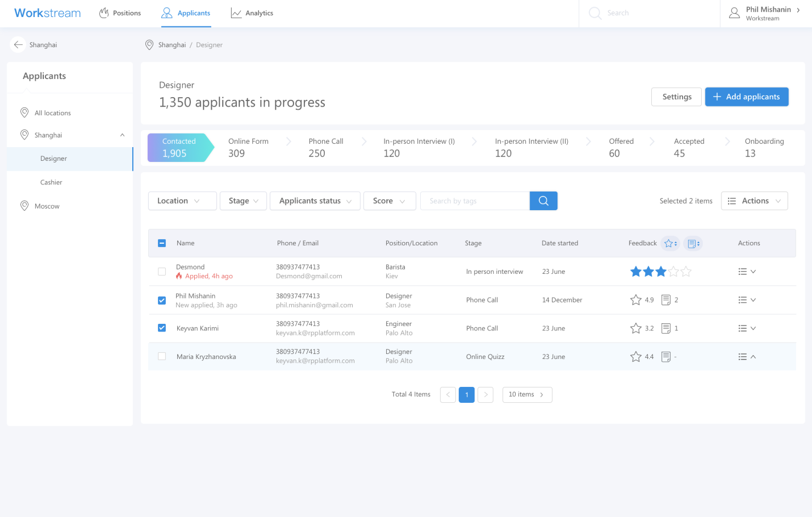Select the In-person Interview (I) 120 stage
Screen dimensions: 812x517
tap(419, 148)
